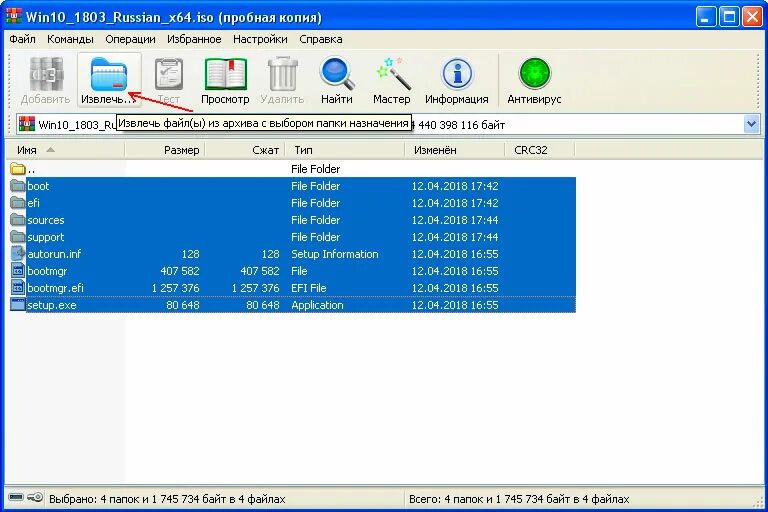This screenshot has height=512, width=768.
Task: Click the Setup Information type cell
Action: (x=335, y=254)
